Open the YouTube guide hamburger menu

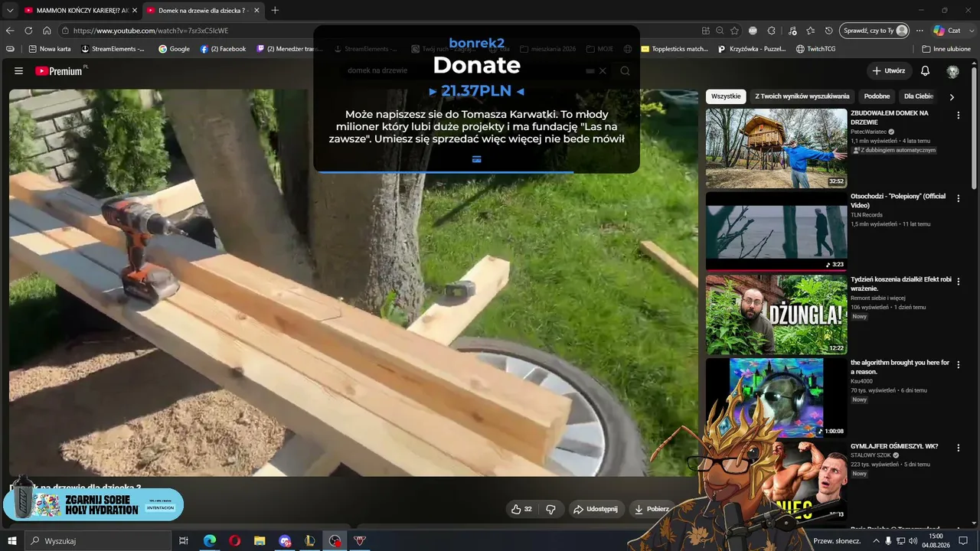18,71
